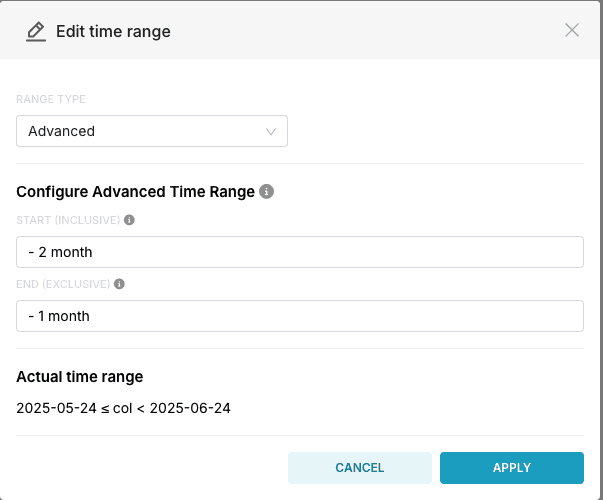
Task: Click the 2025-06-24 end date text
Action: coord(190,408)
